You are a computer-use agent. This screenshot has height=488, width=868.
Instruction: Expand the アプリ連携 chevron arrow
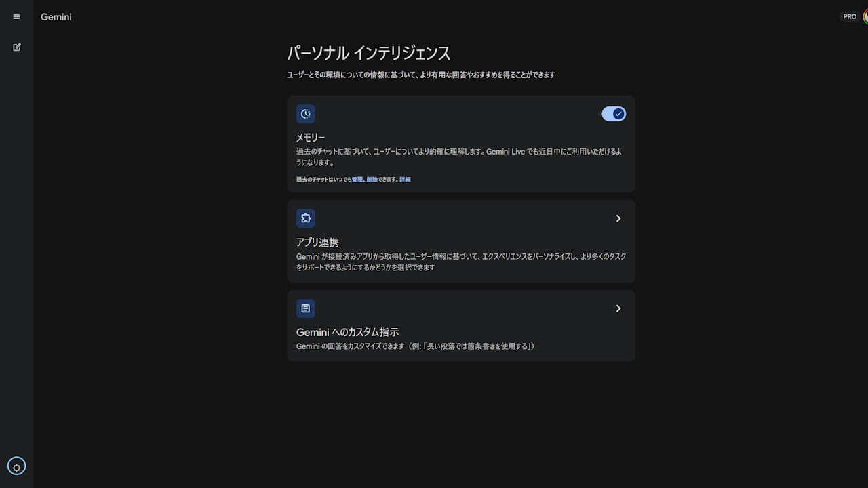[618, 218]
